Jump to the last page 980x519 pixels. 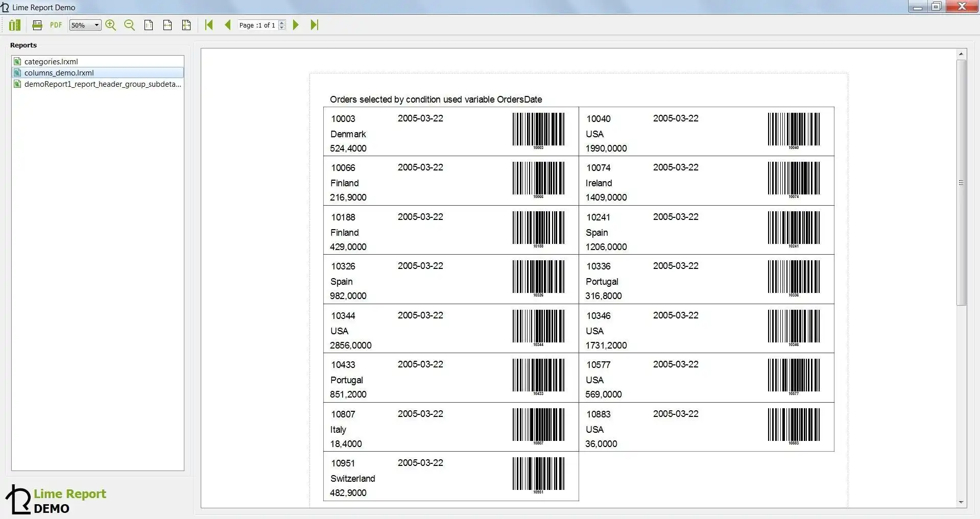315,25
